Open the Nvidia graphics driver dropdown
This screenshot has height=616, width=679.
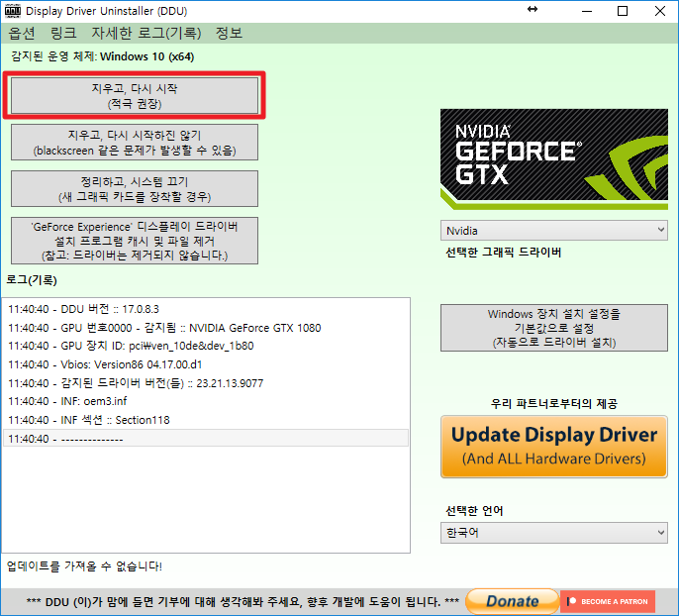pos(554,231)
